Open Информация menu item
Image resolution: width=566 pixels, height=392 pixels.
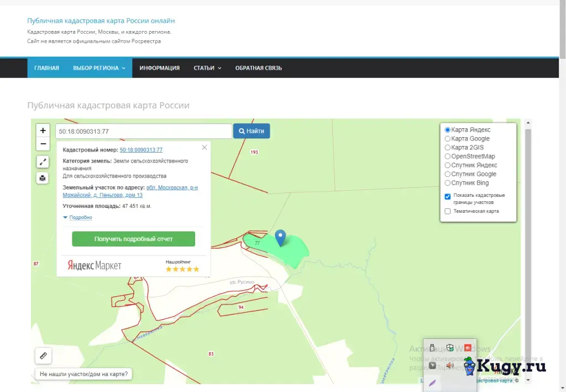(160, 68)
